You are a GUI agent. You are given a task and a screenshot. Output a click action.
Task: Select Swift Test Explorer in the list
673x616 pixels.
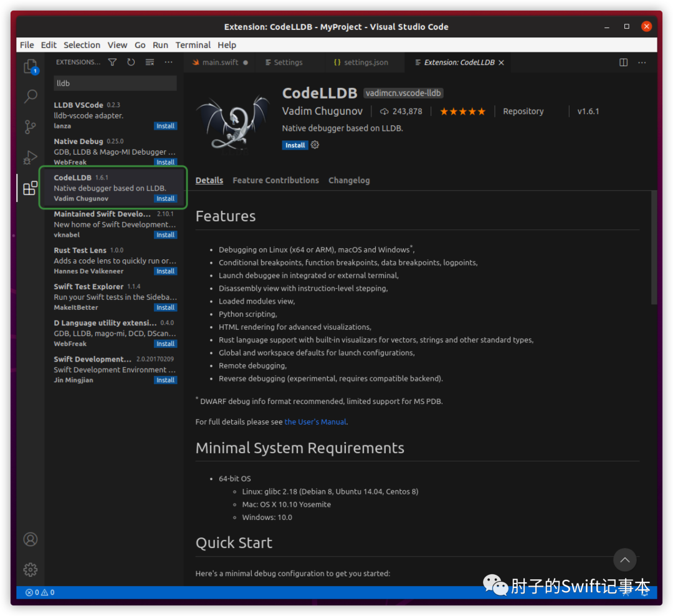(115, 296)
